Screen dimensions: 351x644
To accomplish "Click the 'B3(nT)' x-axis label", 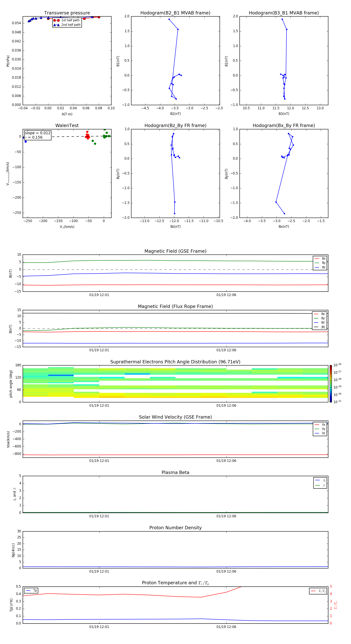I will 284,114.
